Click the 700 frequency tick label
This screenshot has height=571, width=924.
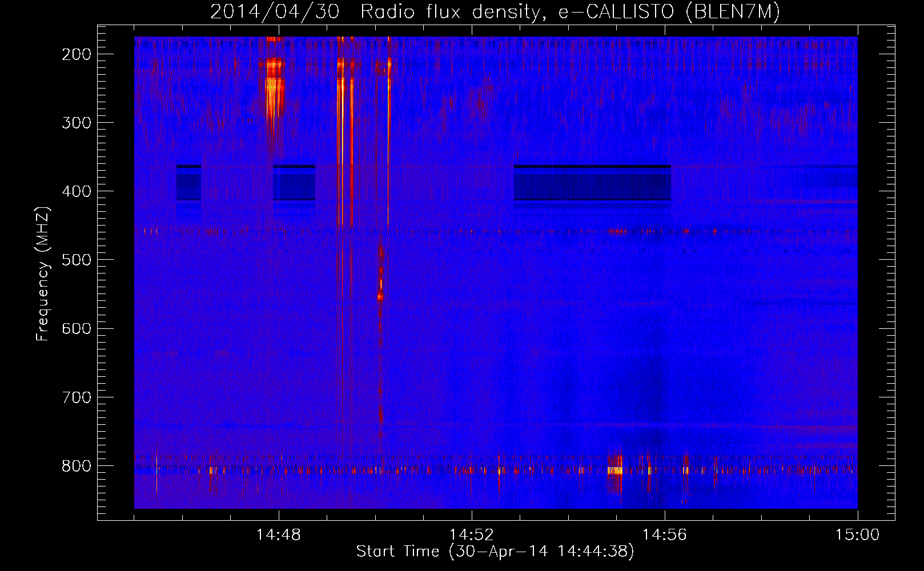coord(77,397)
